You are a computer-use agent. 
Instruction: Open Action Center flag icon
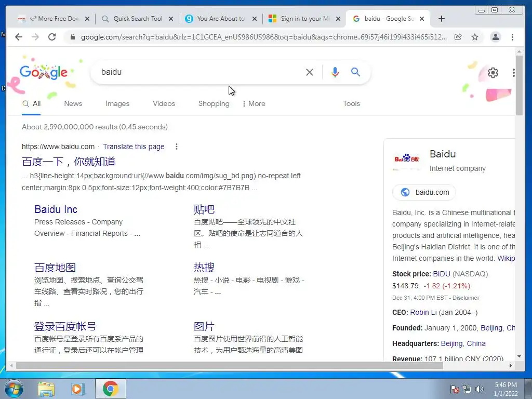click(x=455, y=389)
